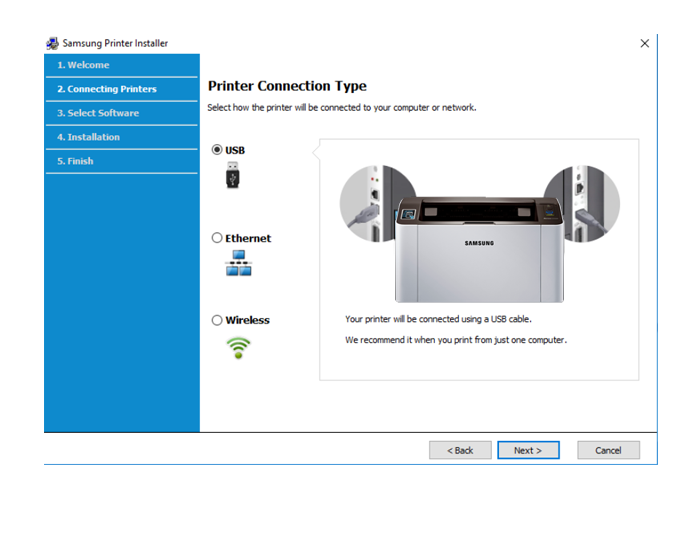700x534 pixels.
Task: Click the 'Printer Connection Type' heading
Action: (287, 86)
